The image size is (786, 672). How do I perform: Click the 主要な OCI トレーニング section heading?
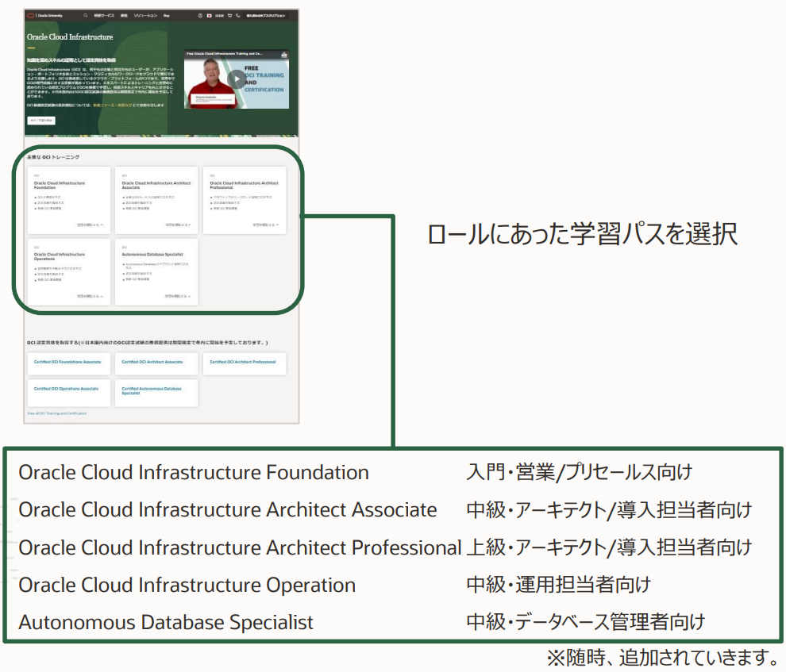click(x=53, y=157)
